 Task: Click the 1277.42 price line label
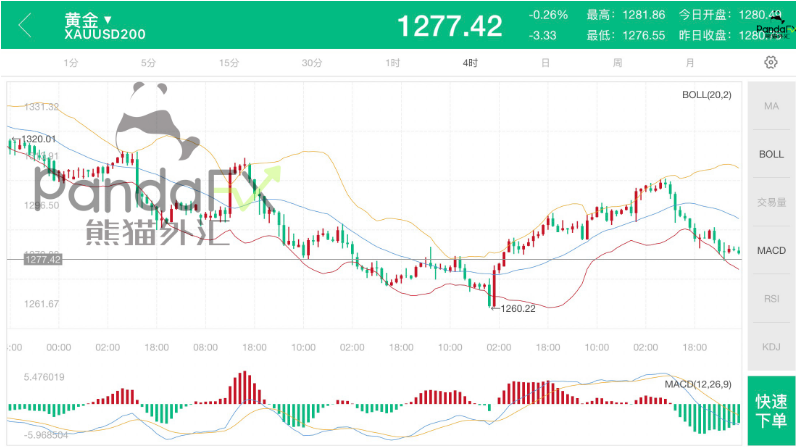tap(43, 260)
